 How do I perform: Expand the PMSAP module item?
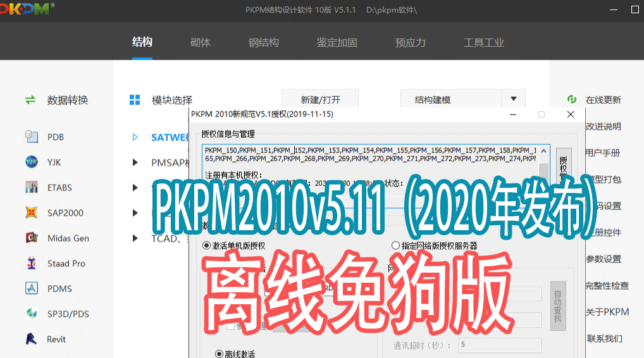135,163
